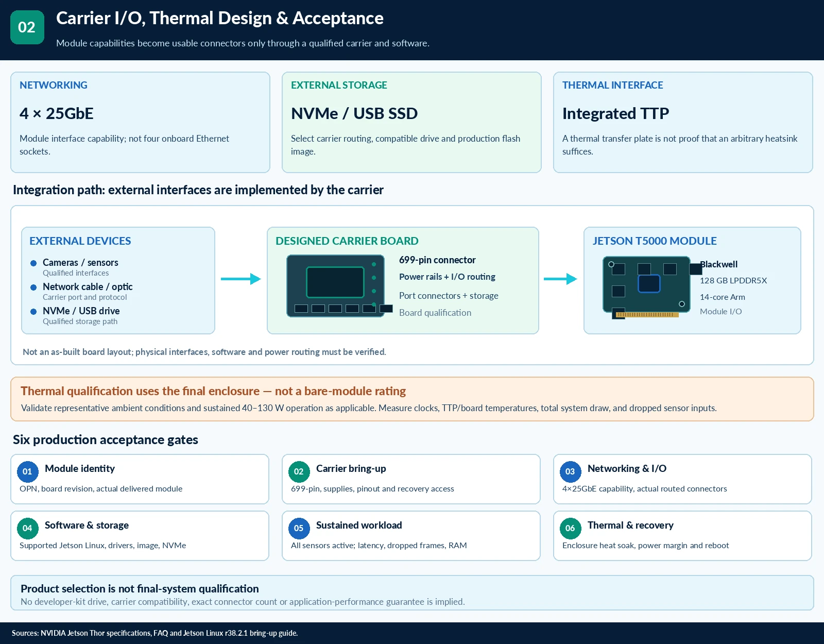Click the title 'Carrier I/O, Thermal Design & Acceptance'
Image resolution: width=824 pixels, height=644 pixels.
click(220, 19)
